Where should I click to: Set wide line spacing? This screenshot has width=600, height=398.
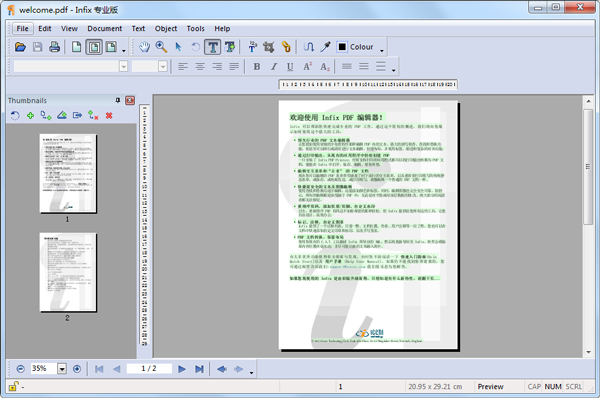coord(381,67)
